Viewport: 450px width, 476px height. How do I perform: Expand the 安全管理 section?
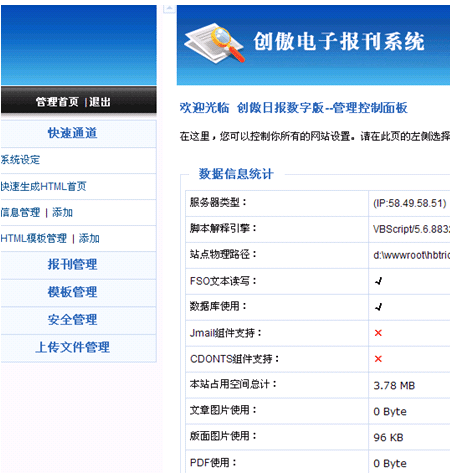72,320
